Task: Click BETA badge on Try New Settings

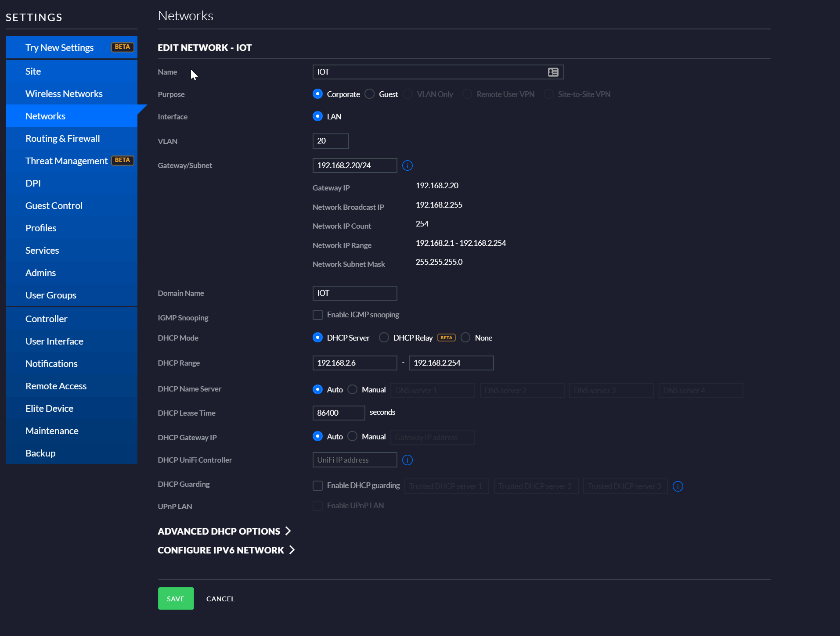Action: (122, 47)
